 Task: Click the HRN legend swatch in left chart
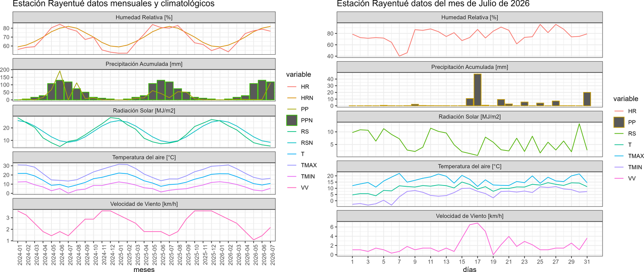292,98
